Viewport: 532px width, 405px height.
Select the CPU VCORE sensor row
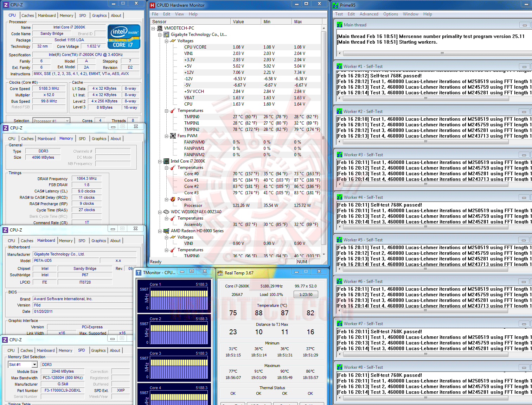click(236, 47)
